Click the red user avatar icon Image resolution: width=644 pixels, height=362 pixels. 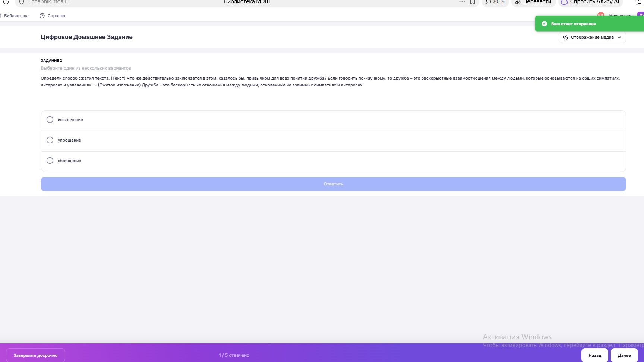[600, 15]
